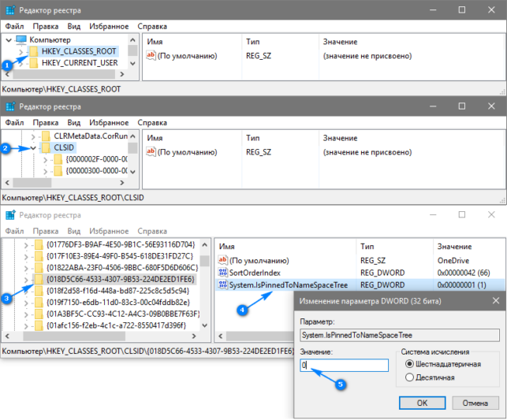Open Вид menu in second window

pos(73,123)
